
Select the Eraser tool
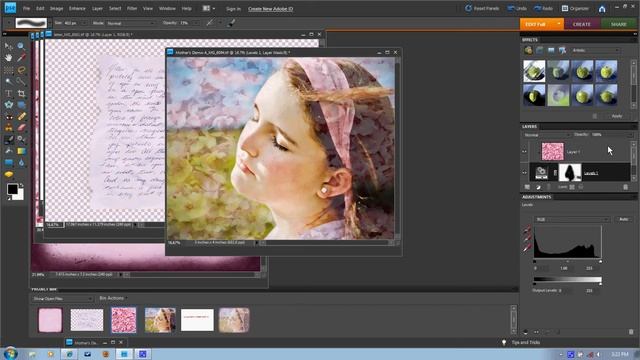point(21,128)
